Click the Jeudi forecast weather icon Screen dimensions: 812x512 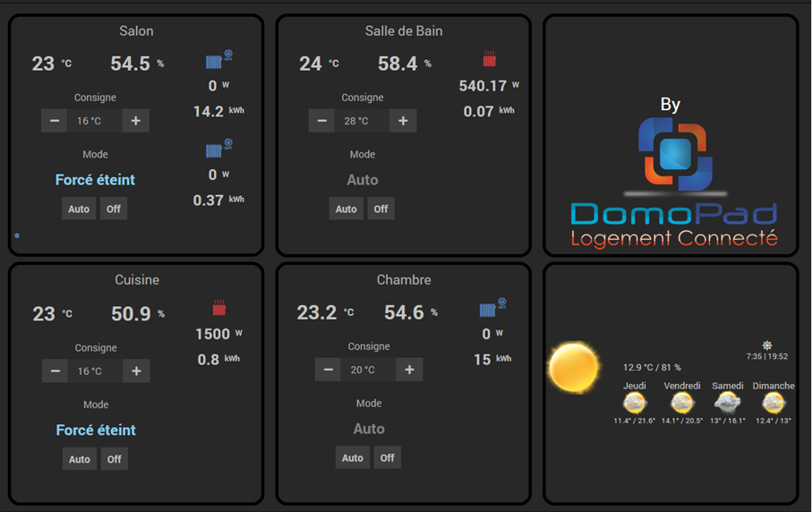coord(635,402)
